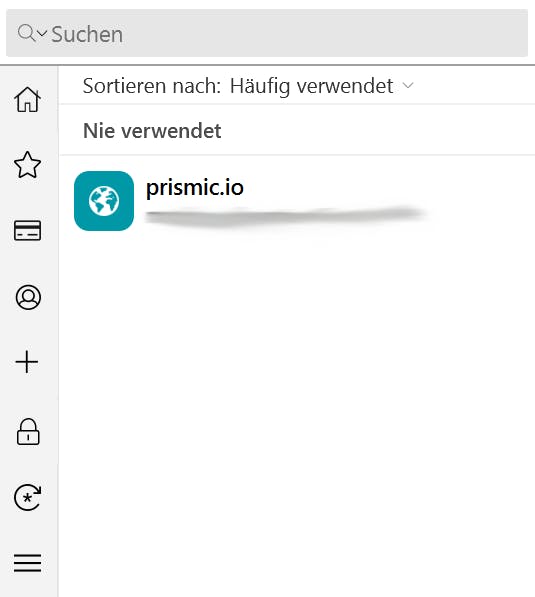Expand search options chevron beside magnifier

(x=42, y=33)
